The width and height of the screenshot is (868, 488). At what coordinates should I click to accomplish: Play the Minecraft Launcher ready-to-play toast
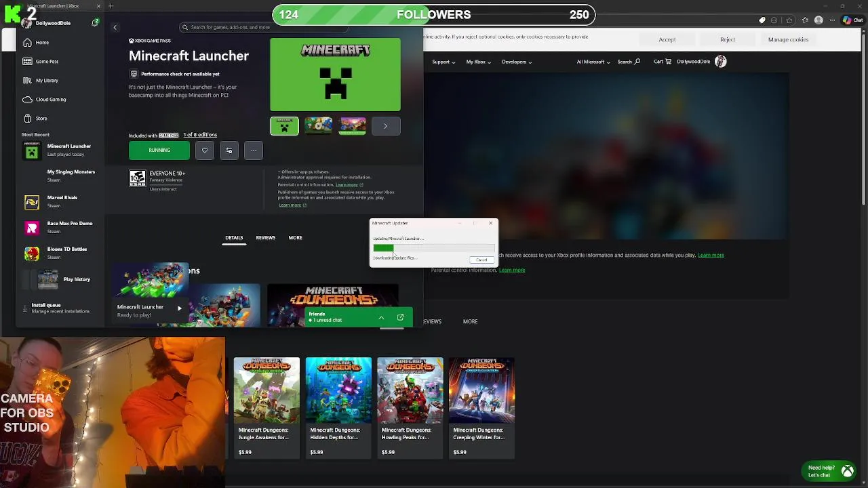click(180, 308)
